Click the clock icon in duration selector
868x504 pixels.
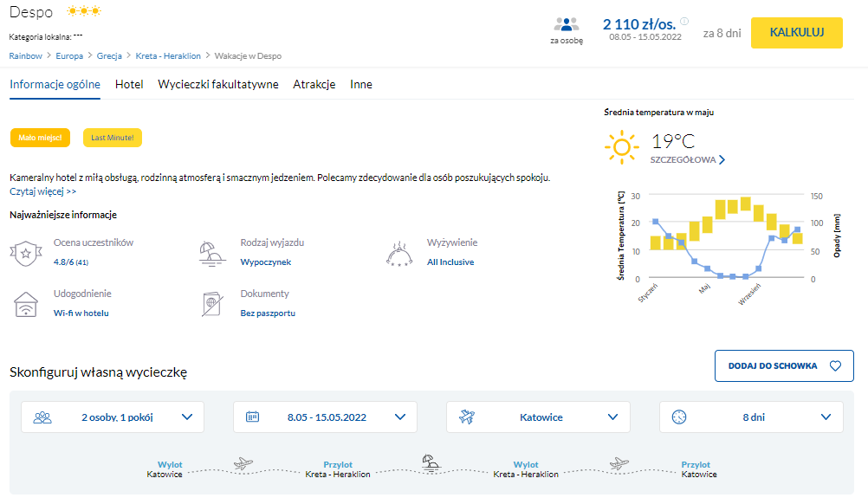[679, 417]
